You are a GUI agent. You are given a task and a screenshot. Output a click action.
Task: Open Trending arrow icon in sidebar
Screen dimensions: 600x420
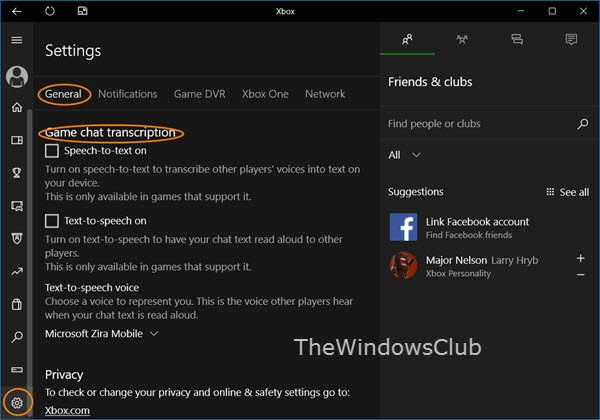click(x=17, y=272)
